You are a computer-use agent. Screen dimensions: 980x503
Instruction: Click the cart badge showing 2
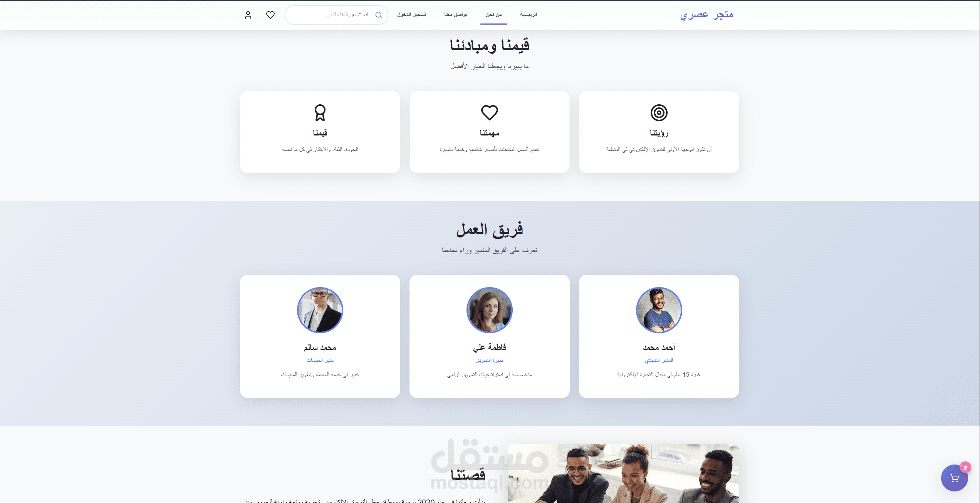(965, 468)
